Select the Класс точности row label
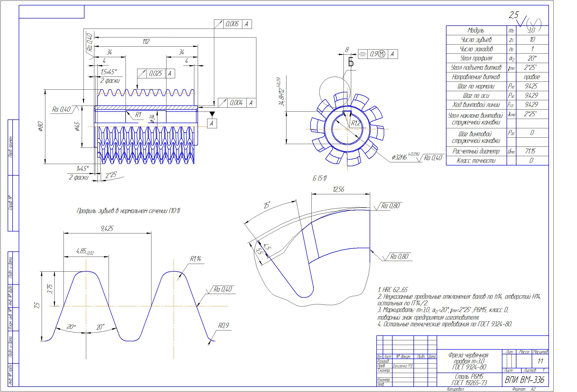This screenshot has width=577, height=392. [476, 161]
